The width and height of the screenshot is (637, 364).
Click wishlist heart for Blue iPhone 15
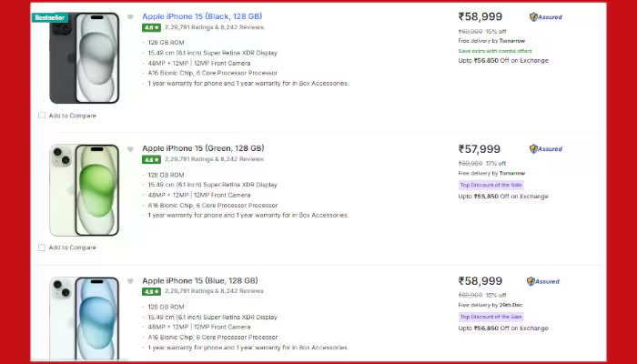pyautogui.click(x=130, y=281)
